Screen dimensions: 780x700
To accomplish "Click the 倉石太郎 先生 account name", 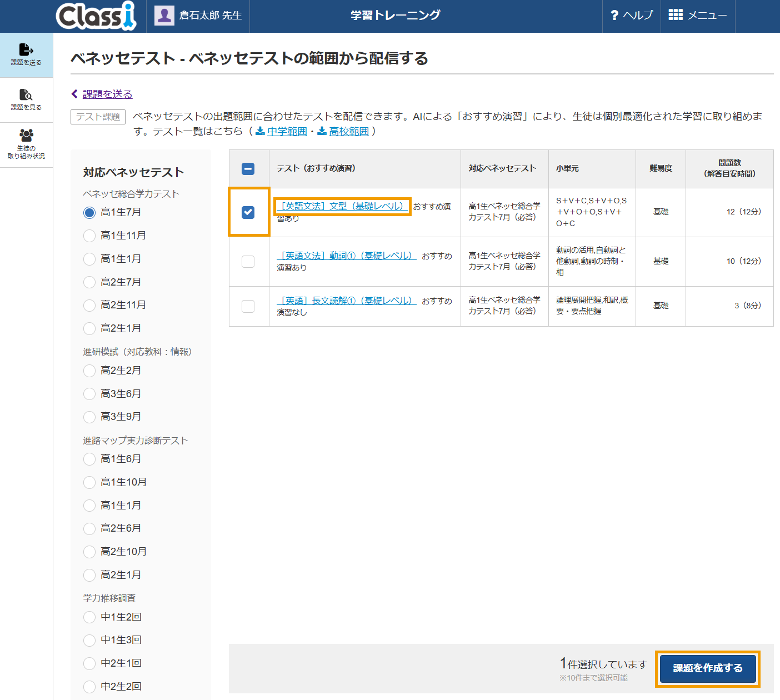I will coord(211,16).
